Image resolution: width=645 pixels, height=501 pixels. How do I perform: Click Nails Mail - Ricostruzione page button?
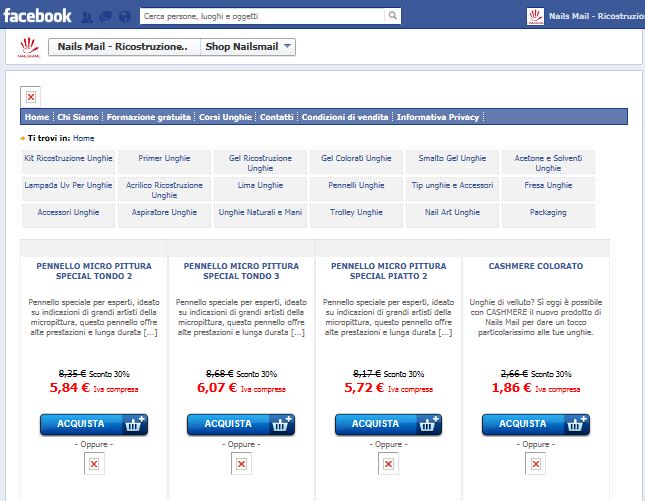(124, 47)
